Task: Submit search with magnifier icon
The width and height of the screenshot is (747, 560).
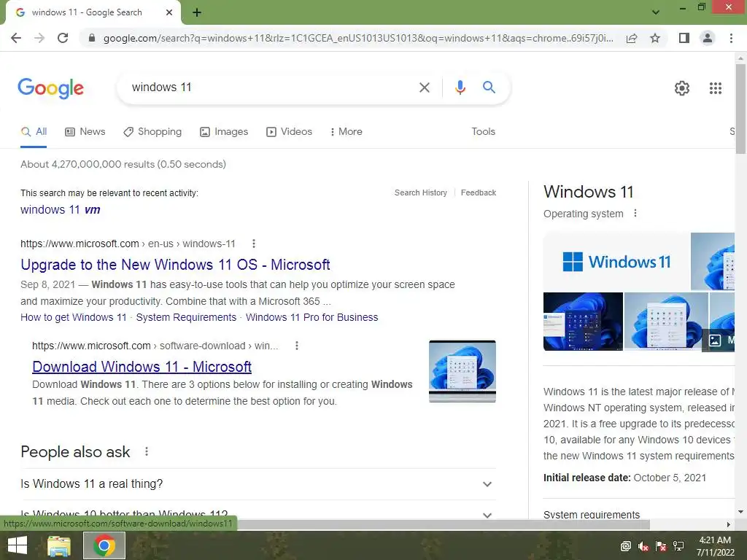Action: tap(489, 87)
